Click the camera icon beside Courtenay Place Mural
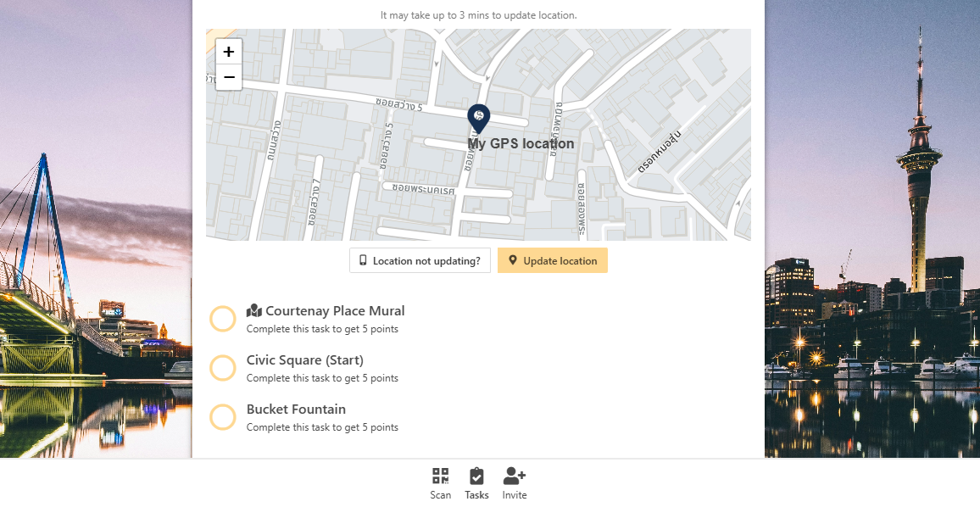Image resolution: width=980 pixels, height=507 pixels. pyautogui.click(x=253, y=309)
